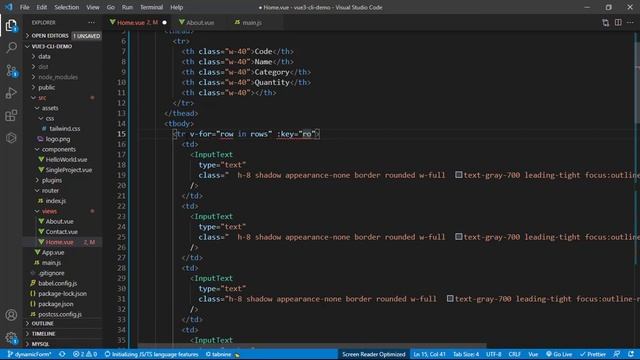
Task: Change the UTF-8 encoding setting
Action: [x=493, y=354]
